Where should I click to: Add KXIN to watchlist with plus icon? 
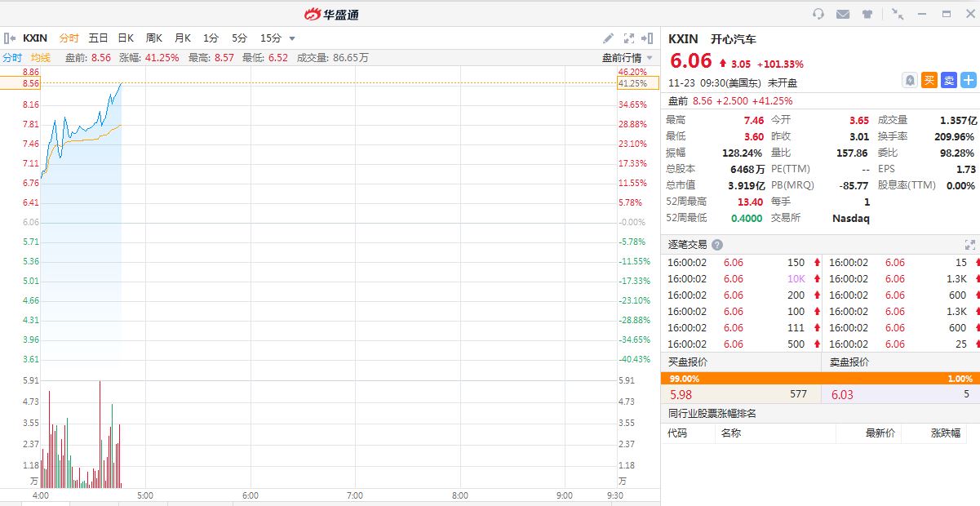tap(969, 80)
